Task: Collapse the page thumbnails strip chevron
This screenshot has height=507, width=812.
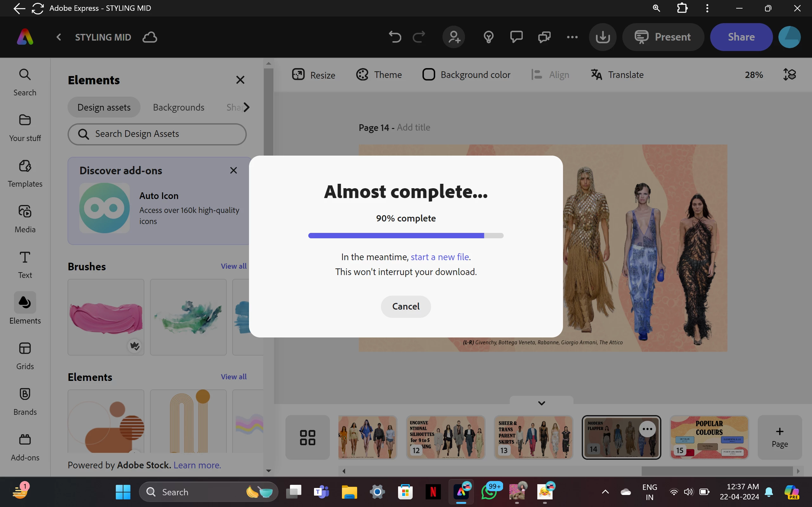Action: click(x=541, y=403)
